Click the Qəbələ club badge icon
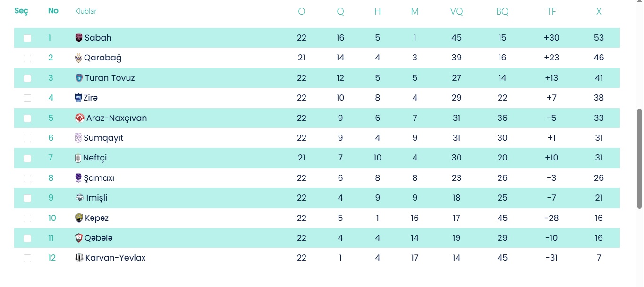The width and height of the screenshot is (644, 287). click(x=79, y=238)
